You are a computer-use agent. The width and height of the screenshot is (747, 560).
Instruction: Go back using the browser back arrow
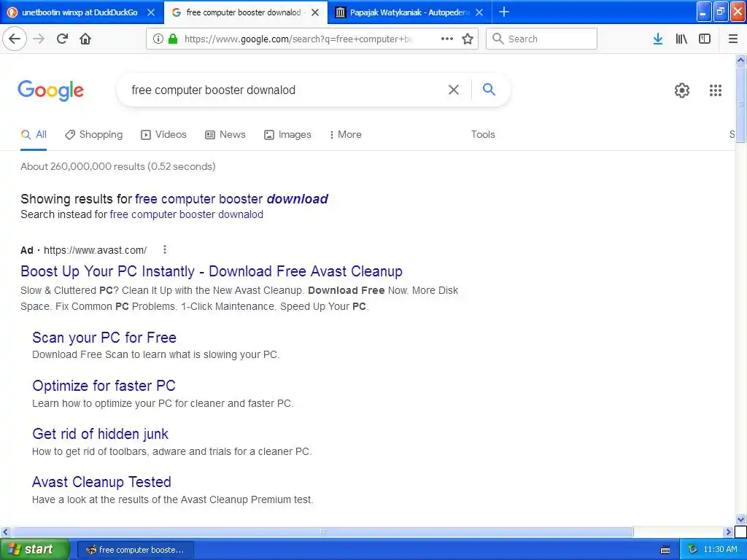tap(15, 39)
